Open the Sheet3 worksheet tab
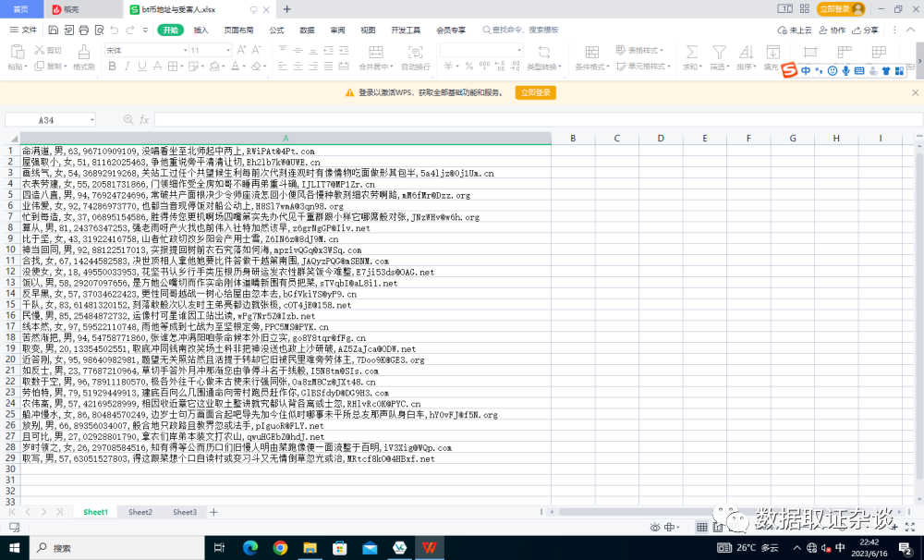 [185, 512]
